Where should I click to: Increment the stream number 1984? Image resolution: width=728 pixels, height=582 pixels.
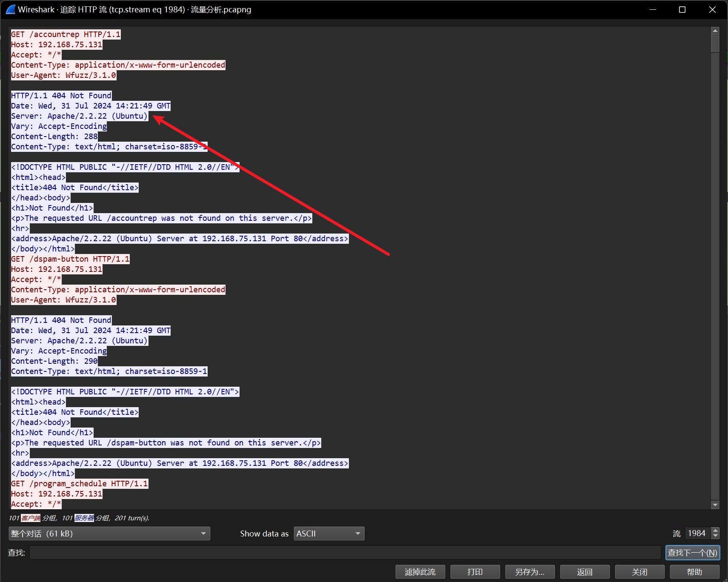point(716,531)
